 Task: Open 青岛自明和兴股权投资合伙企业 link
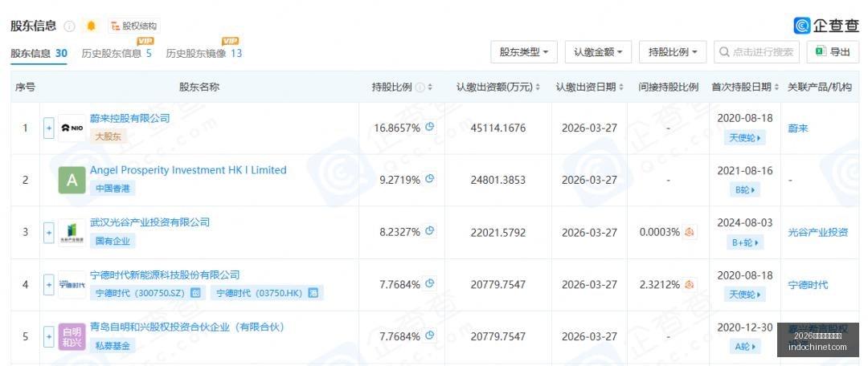187,327
